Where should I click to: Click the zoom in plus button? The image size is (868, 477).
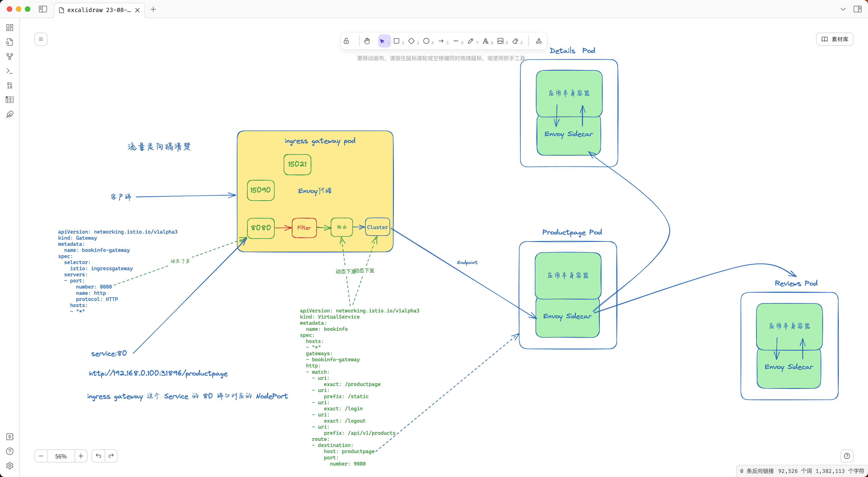pyautogui.click(x=81, y=456)
